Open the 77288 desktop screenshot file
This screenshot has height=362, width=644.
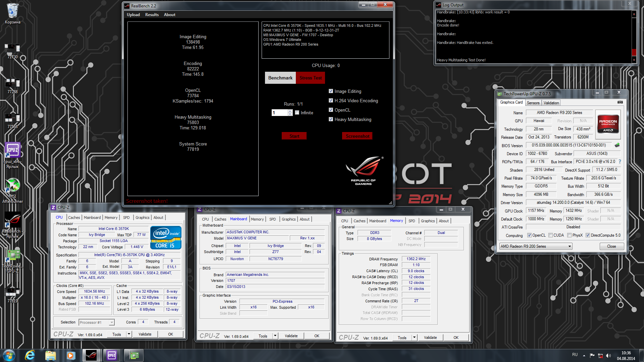coord(12,86)
